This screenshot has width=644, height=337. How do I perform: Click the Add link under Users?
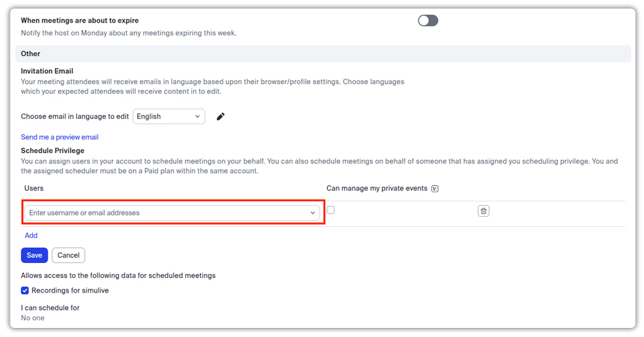pyautogui.click(x=31, y=235)
